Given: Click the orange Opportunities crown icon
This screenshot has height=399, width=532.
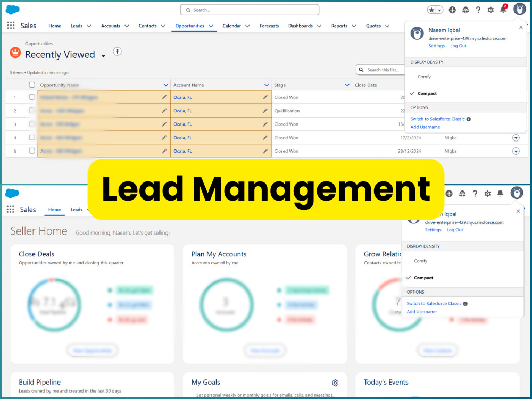Looking at the screenshot, I should pos(15,53).
